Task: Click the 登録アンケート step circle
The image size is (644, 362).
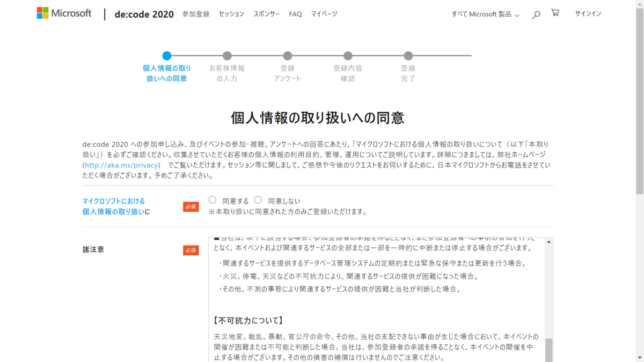Action: [x=288, y=56]
